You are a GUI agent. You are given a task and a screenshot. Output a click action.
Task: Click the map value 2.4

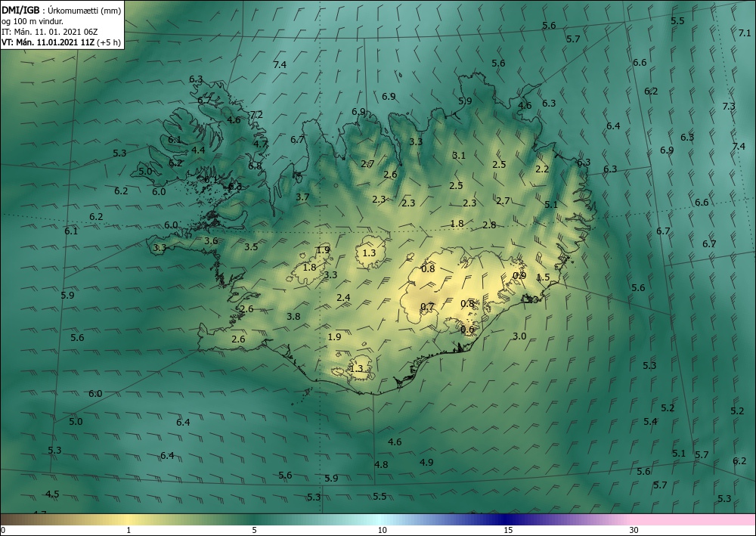(x=343, y=297)
